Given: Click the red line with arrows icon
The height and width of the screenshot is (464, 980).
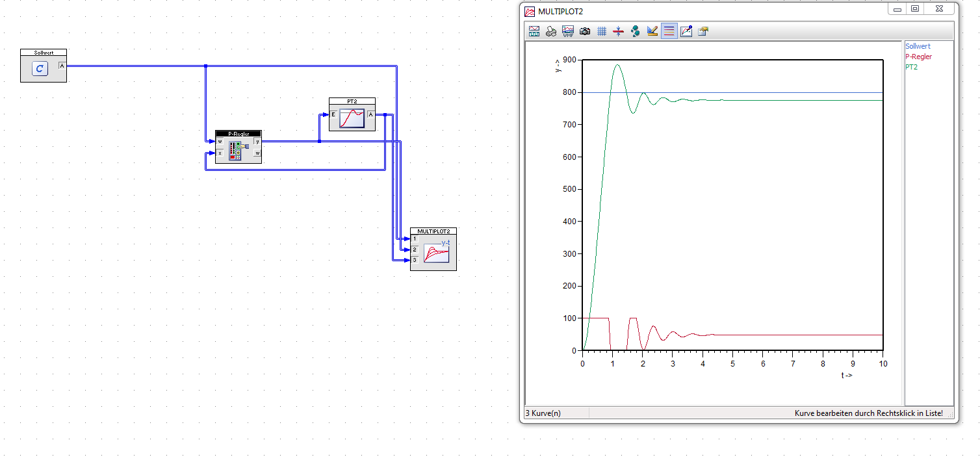Looking at the screenshot, I should coord(619,31).
